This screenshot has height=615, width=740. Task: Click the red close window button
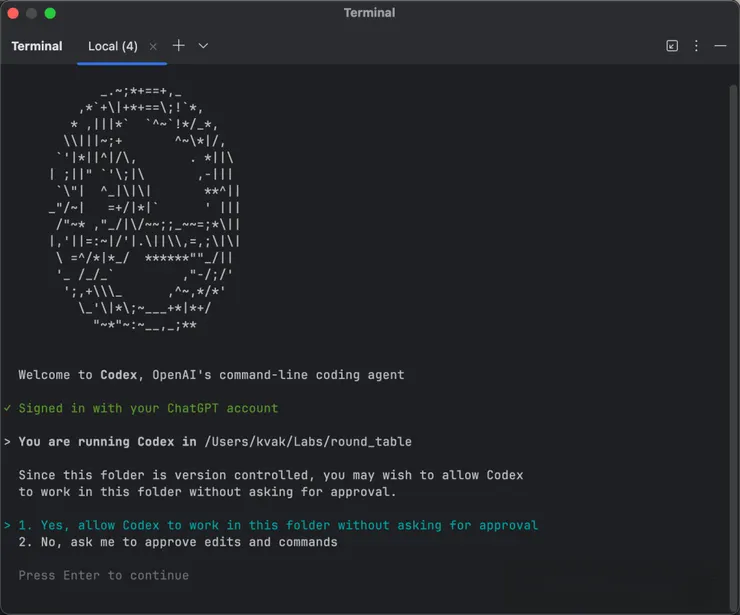coord(13,13)
